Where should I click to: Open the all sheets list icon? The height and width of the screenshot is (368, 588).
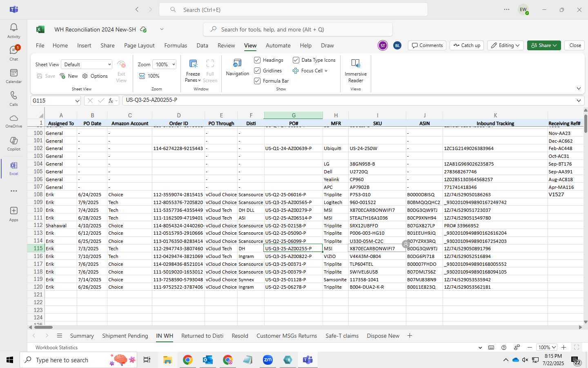[x=60, y=336]
